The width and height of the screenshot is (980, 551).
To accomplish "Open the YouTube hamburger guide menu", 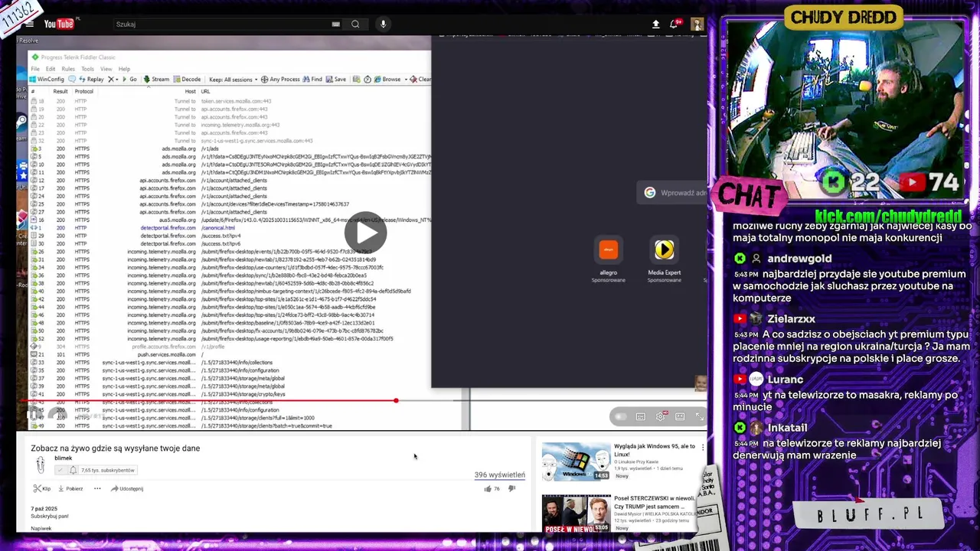I will coord(30,24).
